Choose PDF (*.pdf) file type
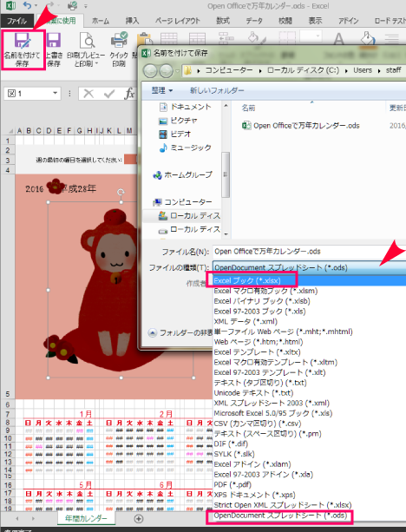406x532 pixels. 232,484
